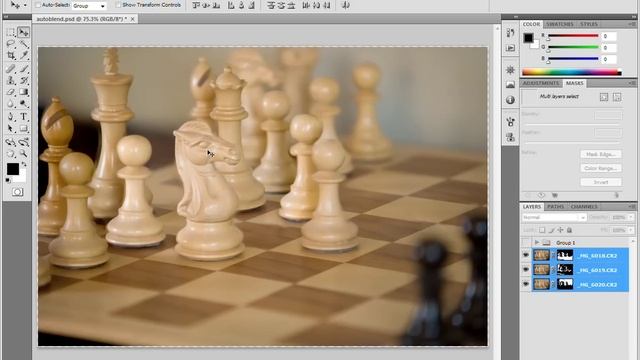Viewport: 640px width, 360px height.
Task: Switch to the Paths tab
Action: point(555,207)
